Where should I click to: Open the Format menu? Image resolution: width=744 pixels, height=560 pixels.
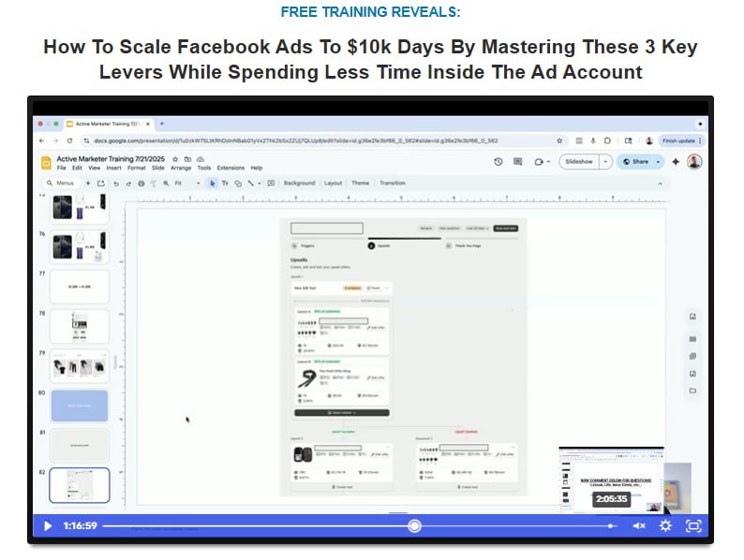coord(136,168)
